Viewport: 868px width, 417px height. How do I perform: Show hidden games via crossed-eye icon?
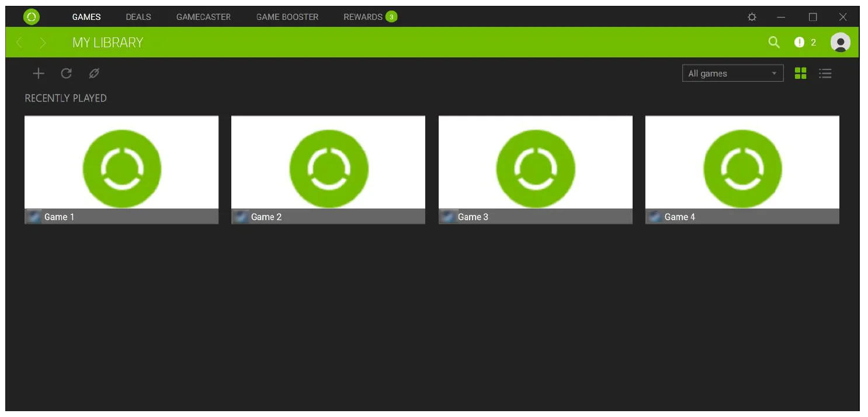[x=94, y=73]
